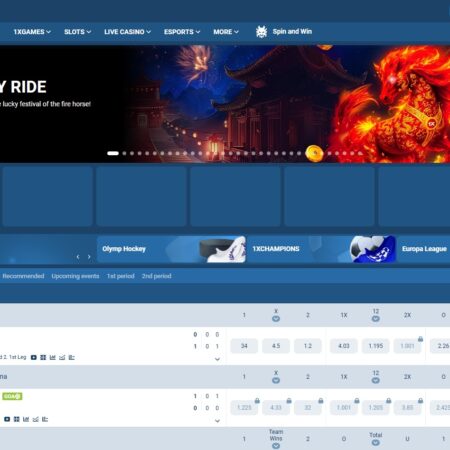Go to next tournament using right arrow

coord(89,257)
